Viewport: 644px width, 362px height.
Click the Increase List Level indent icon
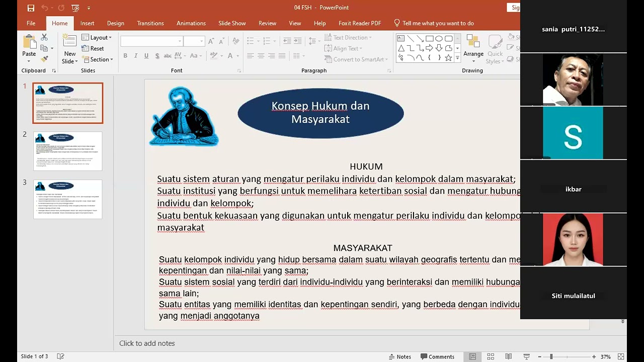(297, 41)
